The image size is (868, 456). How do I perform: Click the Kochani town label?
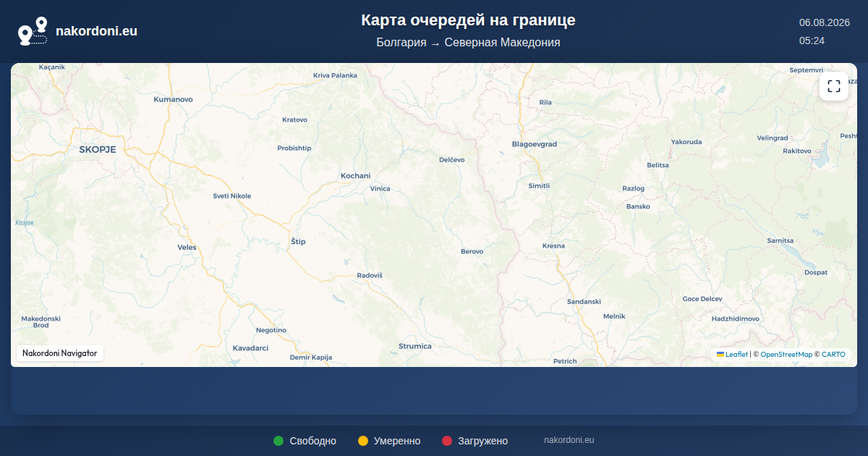356,176
